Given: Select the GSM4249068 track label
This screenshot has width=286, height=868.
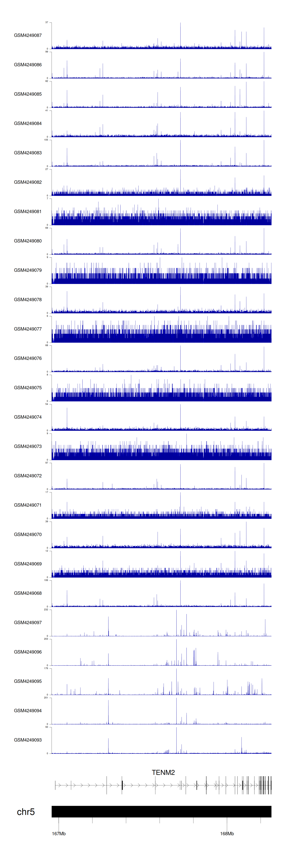Looking at the screenshot, I should tap(28, 593).
